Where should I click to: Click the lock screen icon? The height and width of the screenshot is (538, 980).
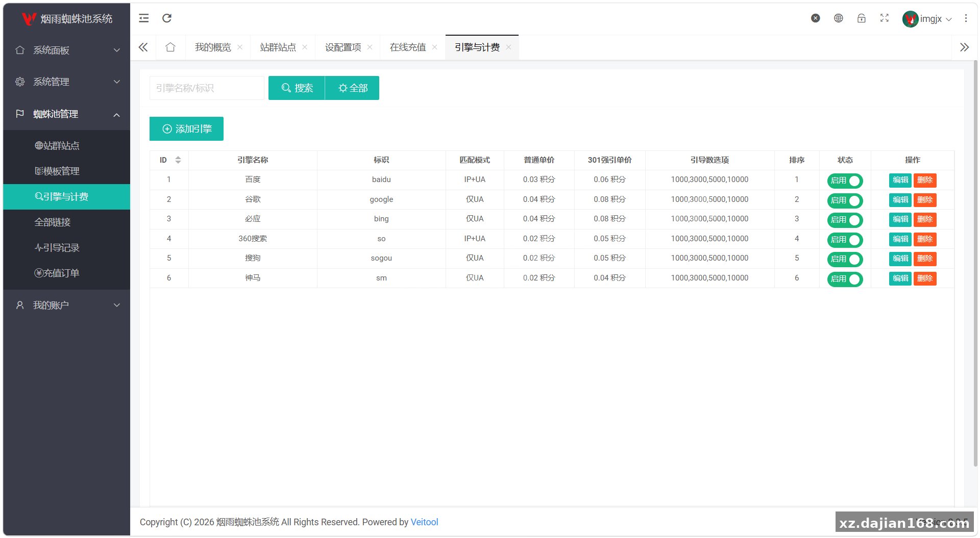(x=862, y=18)
